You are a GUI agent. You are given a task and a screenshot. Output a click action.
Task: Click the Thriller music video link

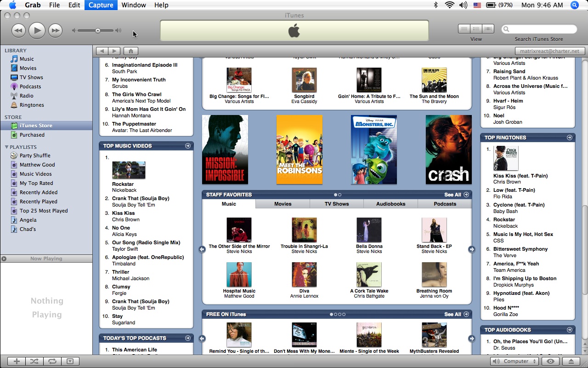pyautogui.click(x=120, y=272)
